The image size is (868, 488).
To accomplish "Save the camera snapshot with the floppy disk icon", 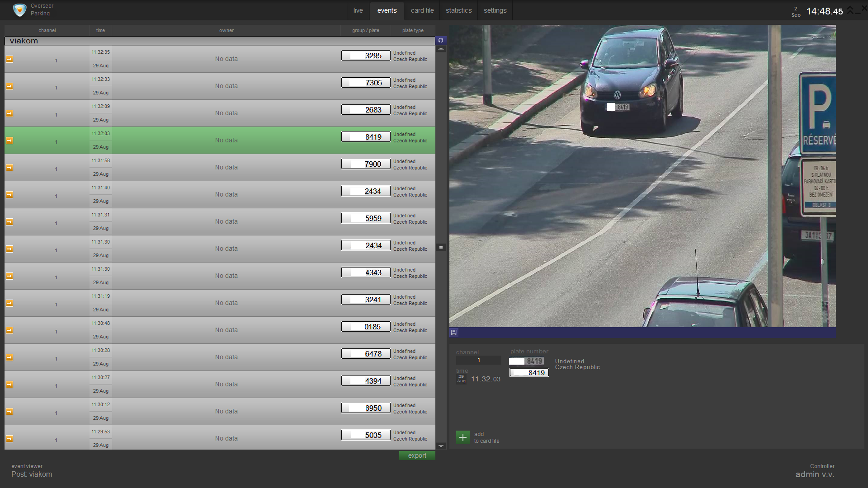I will point(454,333).
